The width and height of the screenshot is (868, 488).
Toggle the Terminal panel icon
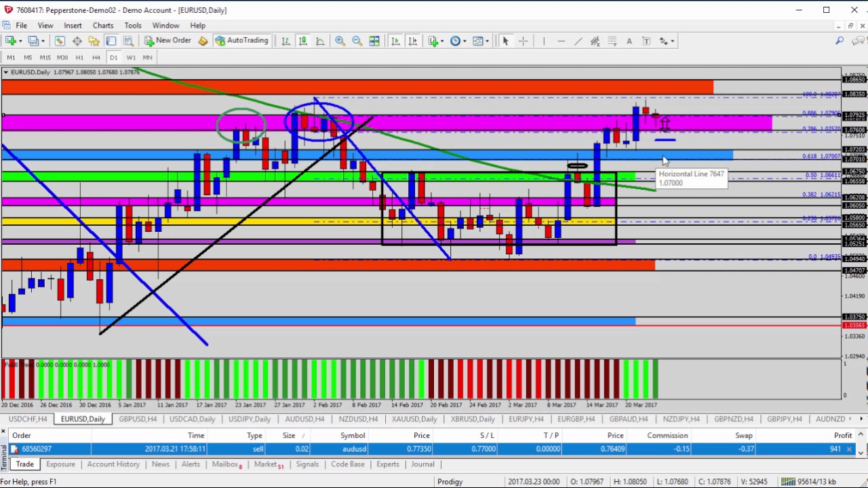click(111, 41)
